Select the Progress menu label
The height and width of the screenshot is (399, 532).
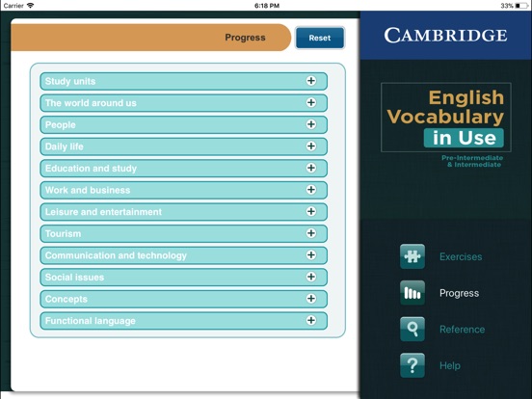pyautogui.click(x=459, y=293)
